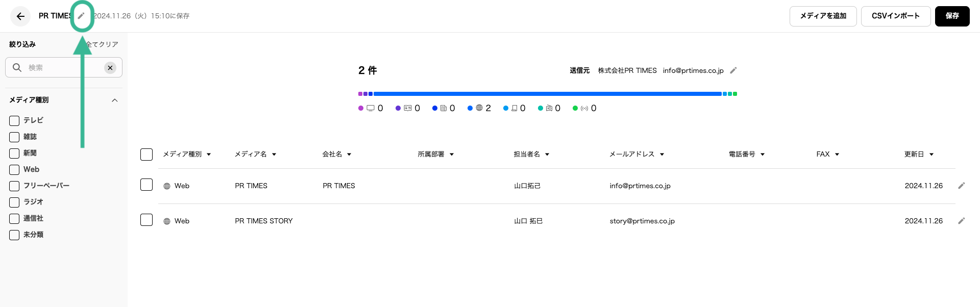Clear the search field with X icon

pyautogui.click(x=110, y=68)
